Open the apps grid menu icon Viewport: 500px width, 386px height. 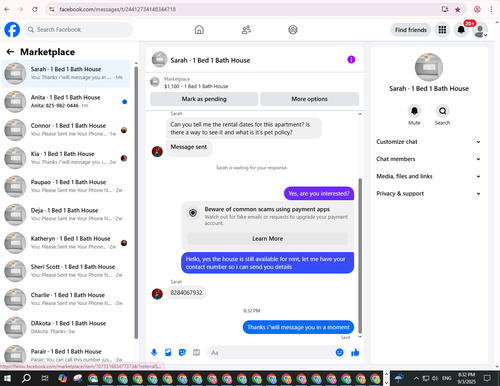[x=442, y=30]
